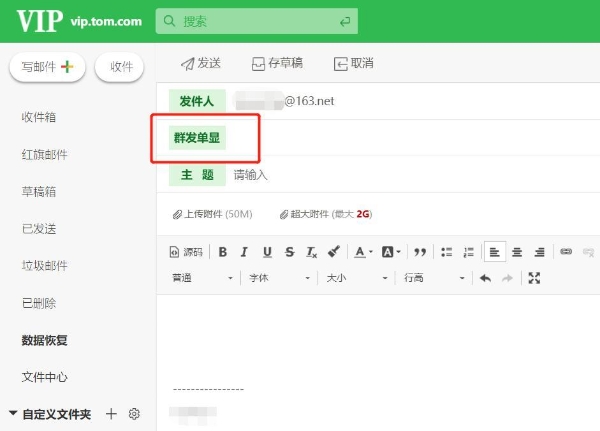
Task: Open the Flagged mail (红旗邮件) folder
Action: (x=44, y=155)
